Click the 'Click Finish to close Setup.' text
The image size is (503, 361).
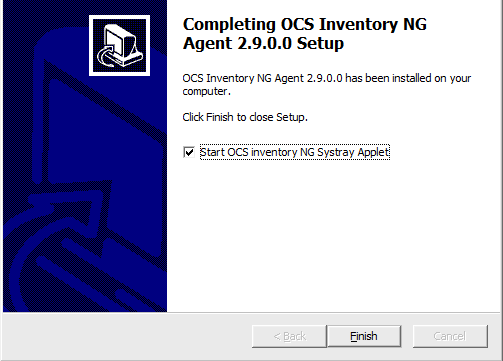245,117
